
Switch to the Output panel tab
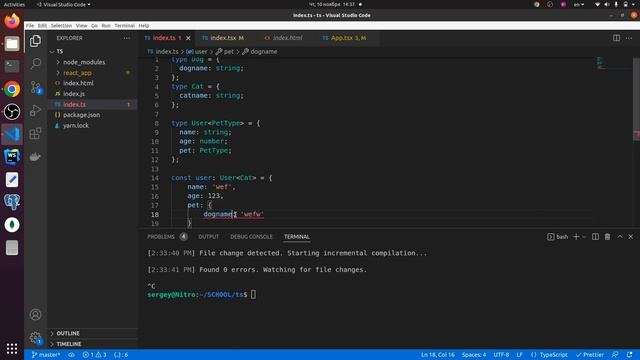coord(209,237)
